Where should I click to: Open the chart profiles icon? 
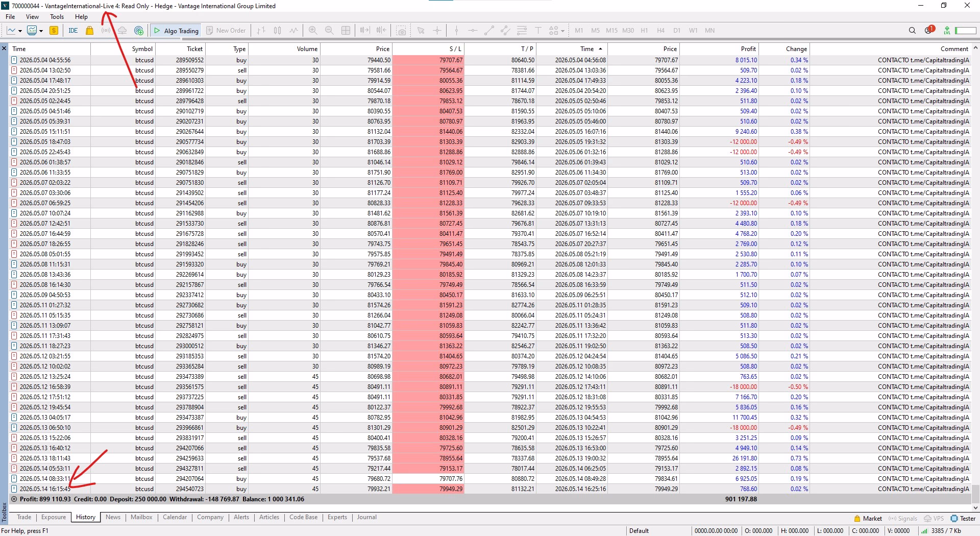point(32,31)
